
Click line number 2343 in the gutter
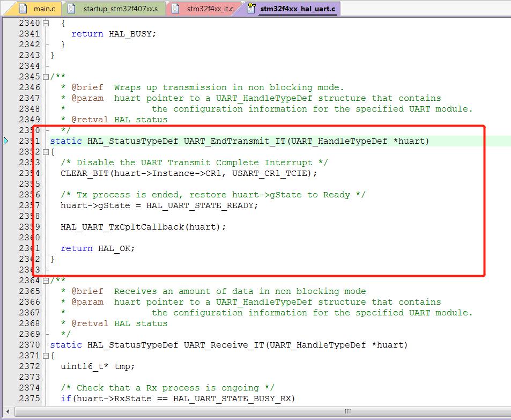tap(29, 55)
